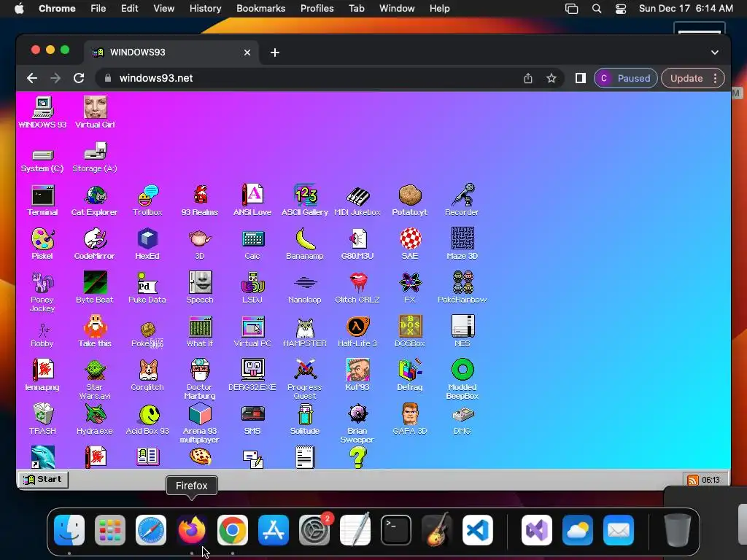Bookmark this page with the star icon

(551, 78)
